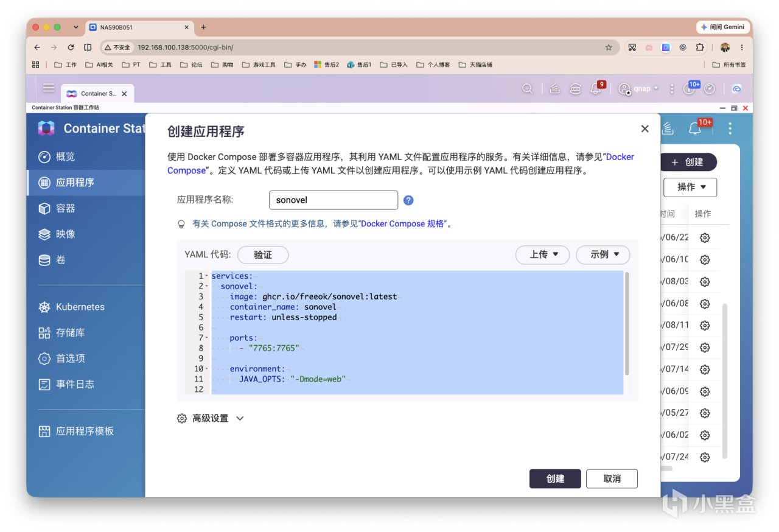Open the Docker Compose 规格 link
The height and width of the screenshot is (532, 779).
click(x=403, y=224)
